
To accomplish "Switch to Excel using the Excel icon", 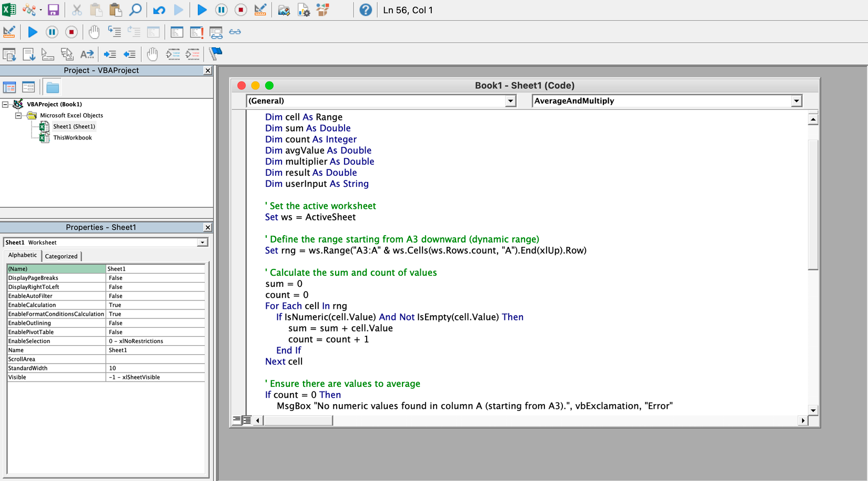I will [x=9, y=10].
